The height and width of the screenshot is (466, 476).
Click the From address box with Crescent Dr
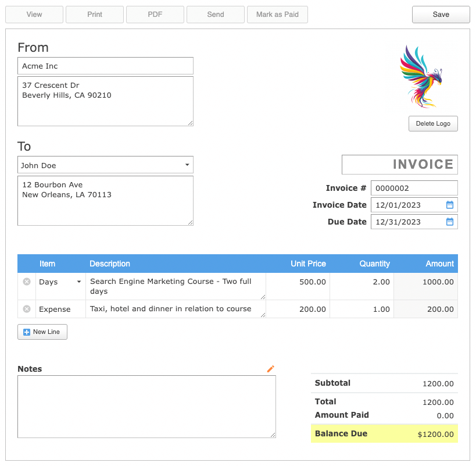coord(105,101)
